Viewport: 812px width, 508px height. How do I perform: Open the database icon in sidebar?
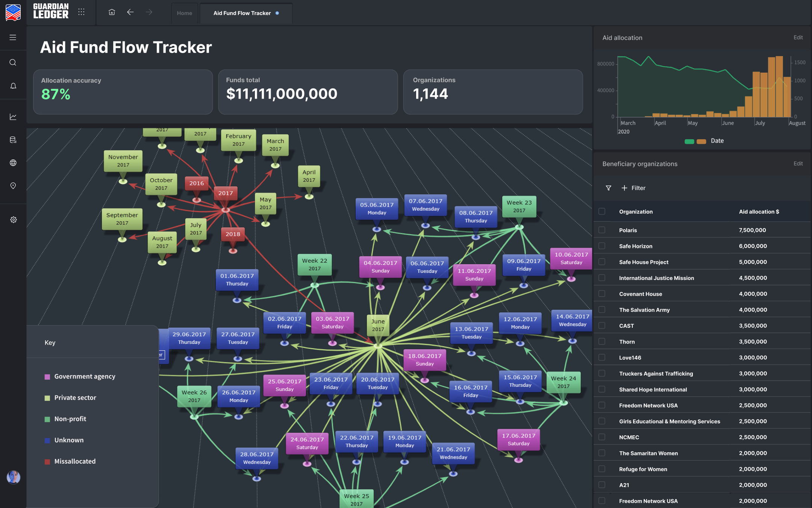tap(13, 140)
